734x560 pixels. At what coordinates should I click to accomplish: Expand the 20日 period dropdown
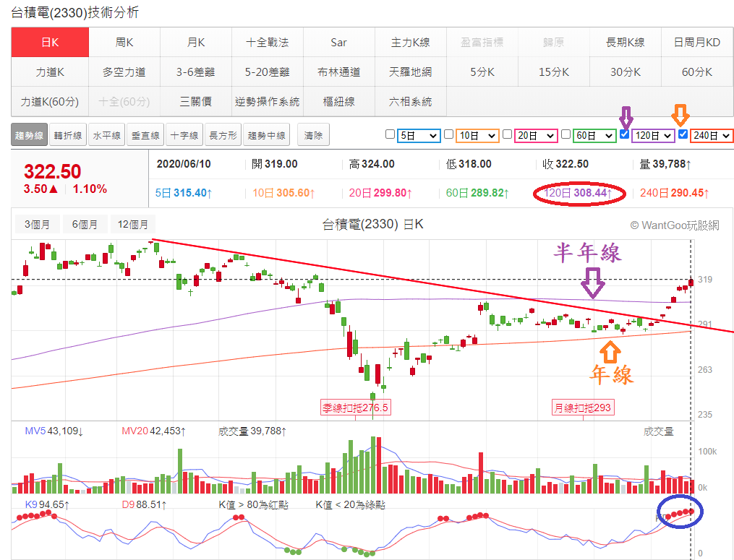(x=536, y=136)
